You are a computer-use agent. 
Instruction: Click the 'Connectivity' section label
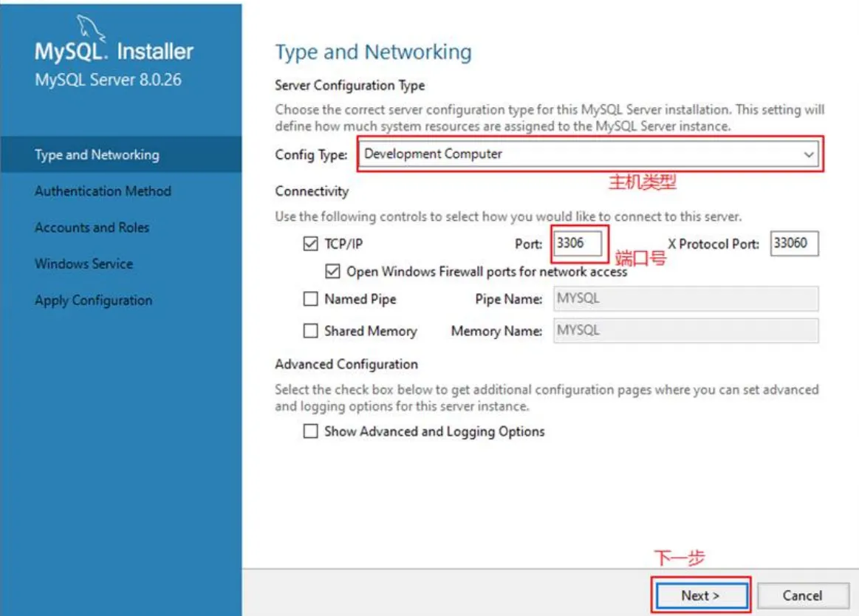point(312,191)
